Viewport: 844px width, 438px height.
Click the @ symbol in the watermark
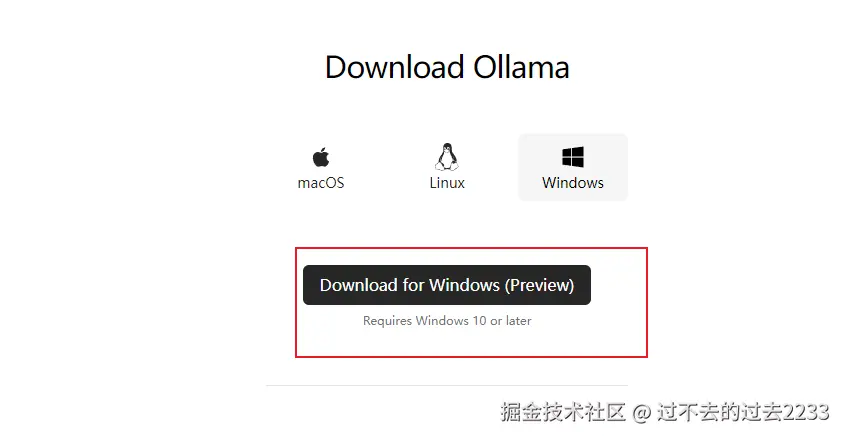[x=641, y=413]
